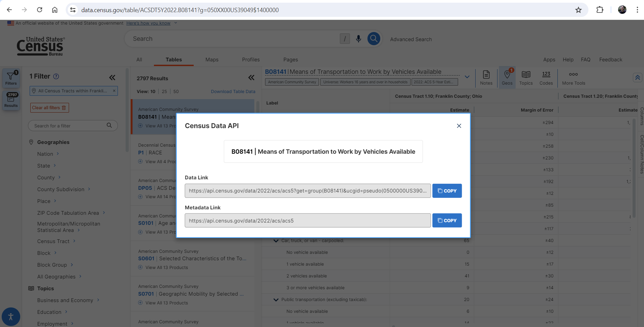Switch to the Profiles tab
Viewport: 644px width, 327px height.
[251, 59]
